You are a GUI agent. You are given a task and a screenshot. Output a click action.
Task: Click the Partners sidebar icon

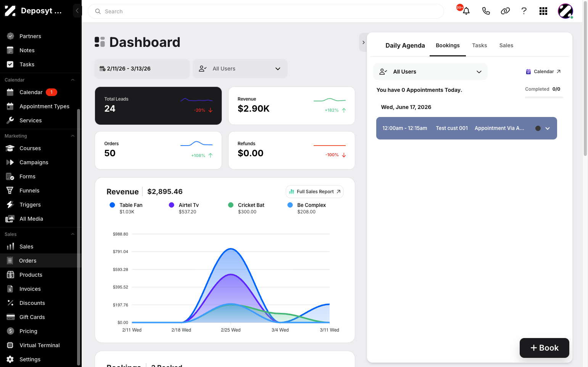pos(10,36)
